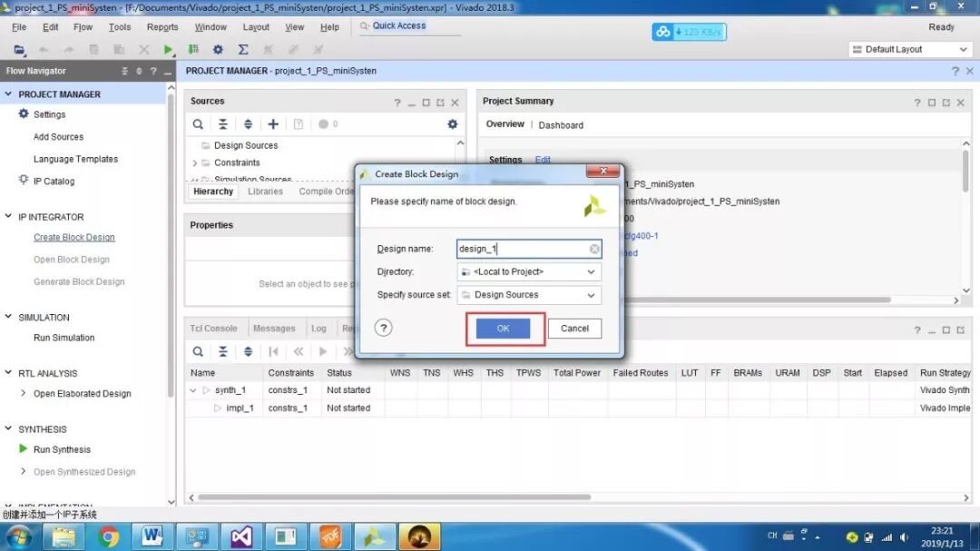Open the File menu
The image size is (980, 551).
pyautogui.click(x=19, y=27)
